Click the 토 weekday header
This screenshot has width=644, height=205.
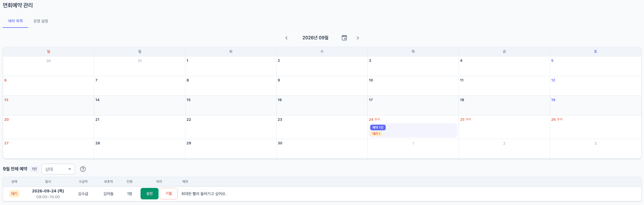[x=595, y=52]
